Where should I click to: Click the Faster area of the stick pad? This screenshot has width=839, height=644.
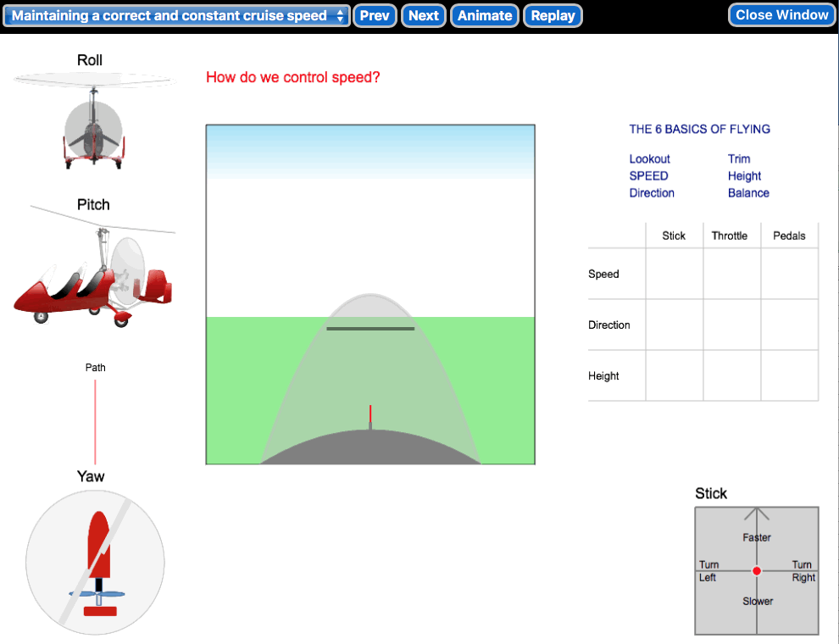[x=757, y=538]
